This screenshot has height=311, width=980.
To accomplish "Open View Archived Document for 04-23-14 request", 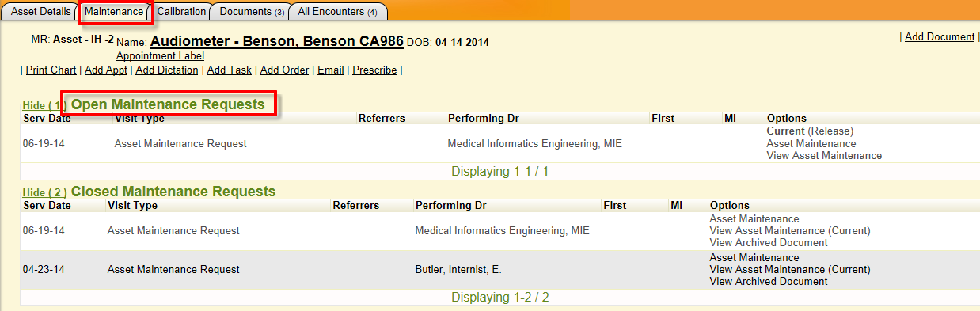I will click(x=769, y=282).
